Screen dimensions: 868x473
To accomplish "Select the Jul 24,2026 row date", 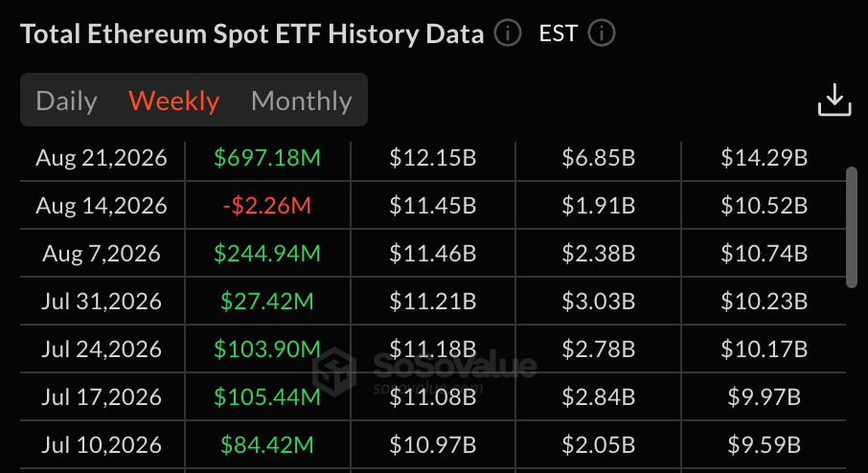I will (x=102, y=349).
